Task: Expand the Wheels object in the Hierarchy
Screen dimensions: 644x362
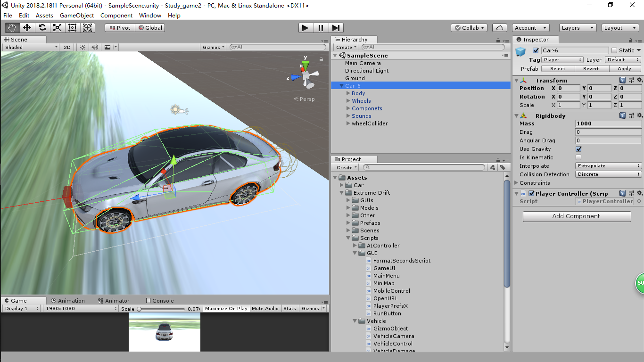Action: (x=348, y=100)
